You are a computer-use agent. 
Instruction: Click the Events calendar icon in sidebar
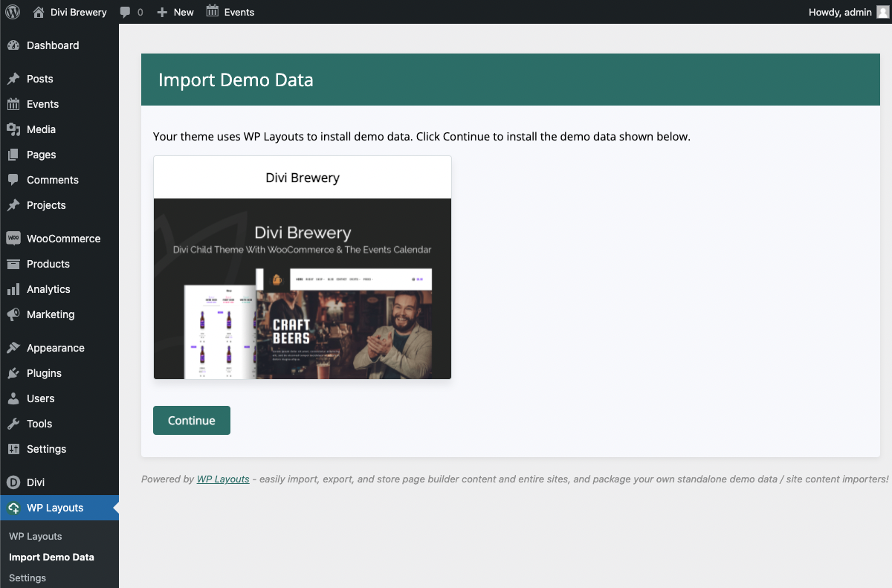coord(13,104)
